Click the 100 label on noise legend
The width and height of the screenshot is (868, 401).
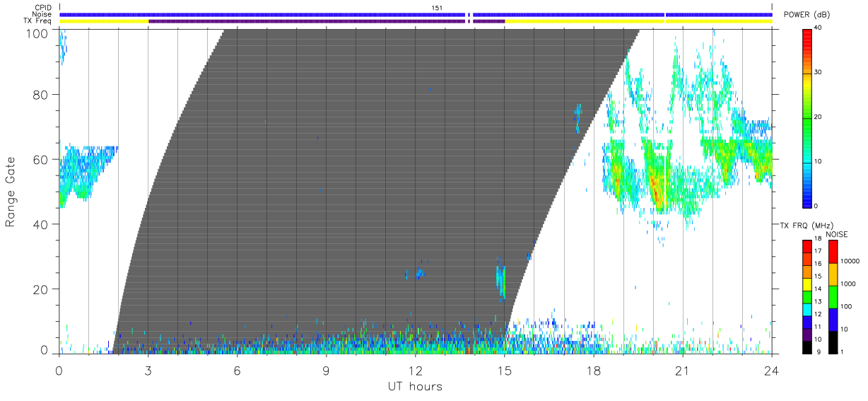pyautogui.click(x=846, y=306)
